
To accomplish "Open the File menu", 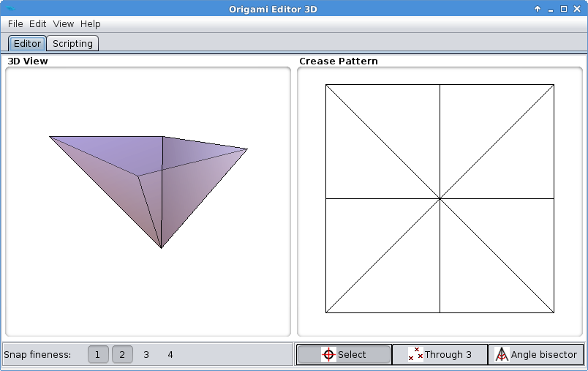I will coord(15,24).
